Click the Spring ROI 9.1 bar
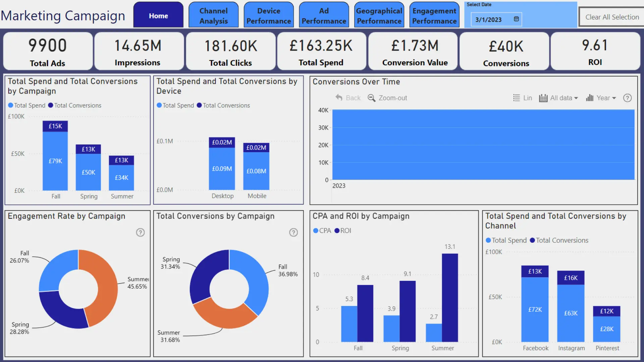The height and width of the screenshot is (362, 644). point(408,311)
